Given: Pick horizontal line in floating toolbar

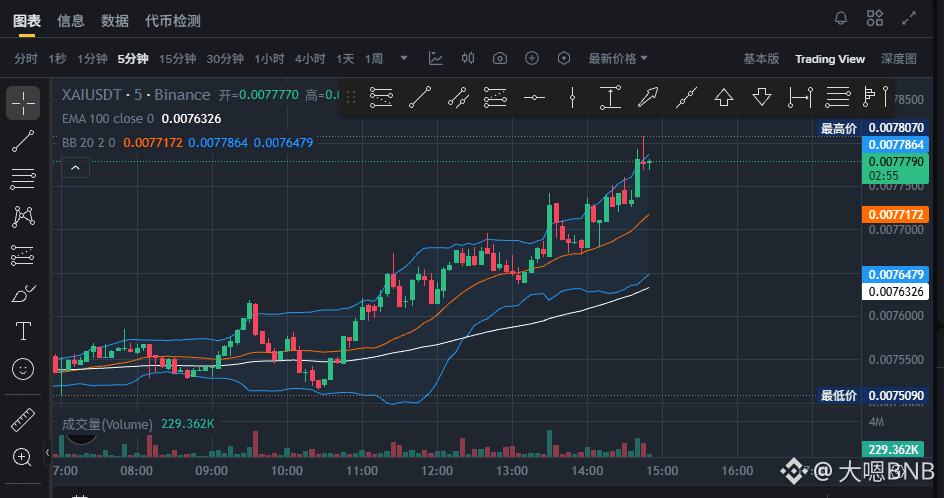Looking at the screenshot, I should click(x=534, y=97).
